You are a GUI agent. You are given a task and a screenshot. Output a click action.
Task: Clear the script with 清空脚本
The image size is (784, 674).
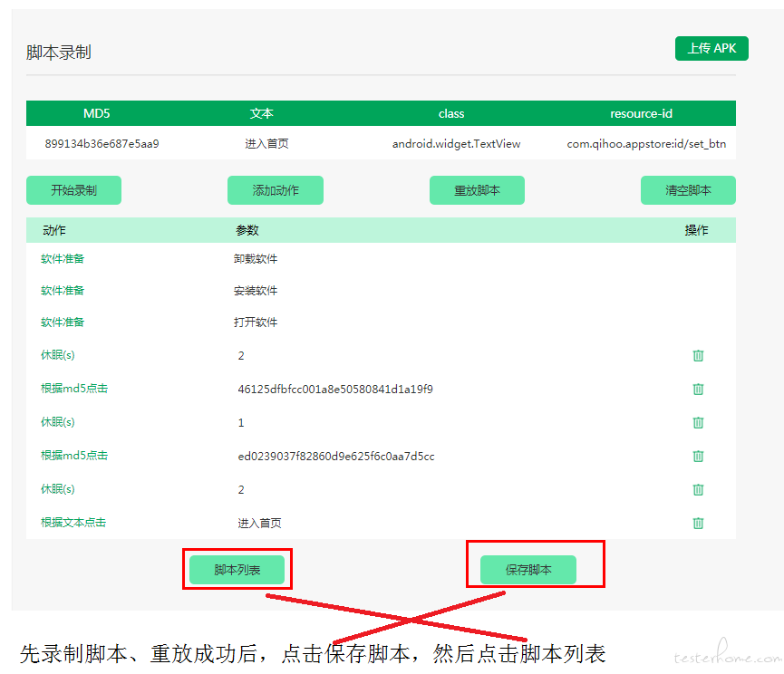[x=688, y=190]
